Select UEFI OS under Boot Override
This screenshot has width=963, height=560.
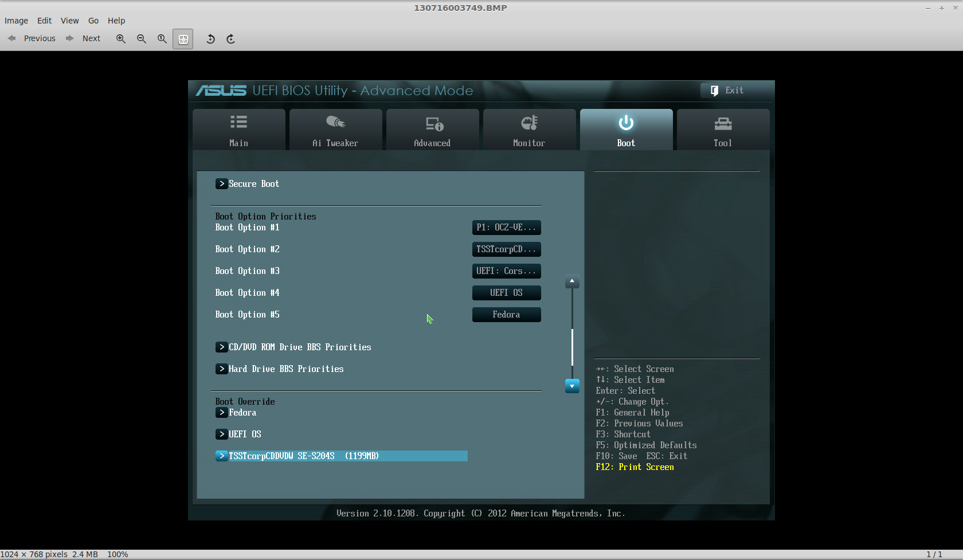tap(238, 434)
